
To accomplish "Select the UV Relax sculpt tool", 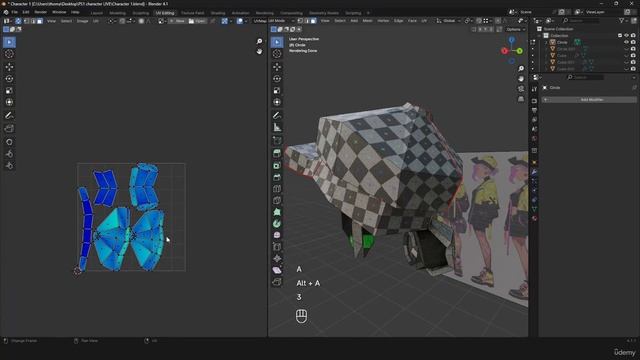I will pos(9,153).
